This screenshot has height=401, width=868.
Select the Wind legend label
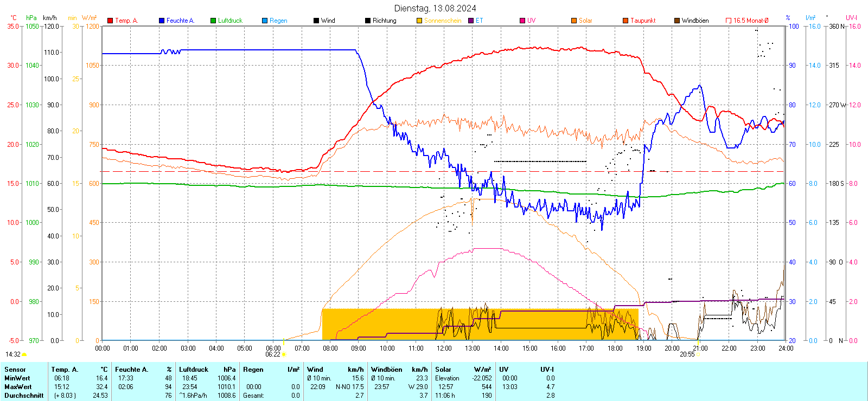[x=328, y=21]
